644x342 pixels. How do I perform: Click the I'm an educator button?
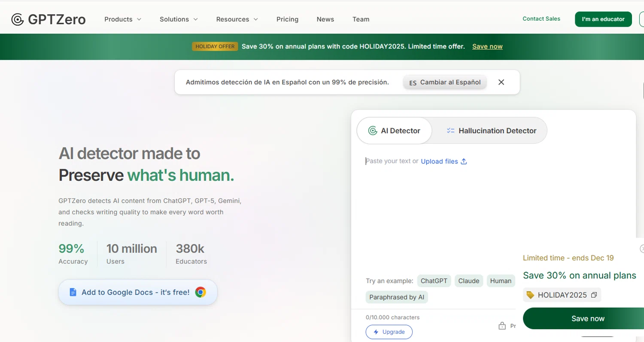603,19
